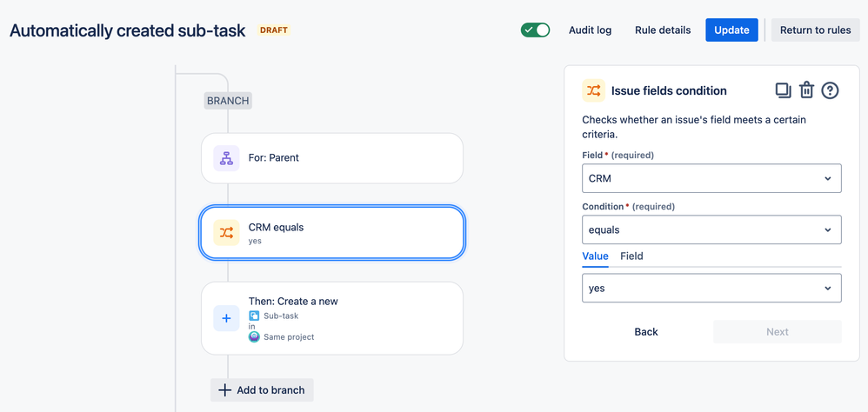This screenshot has height=412, width=868.
Task: Toggle the rule enabled switch
Action: pos(535,30)
